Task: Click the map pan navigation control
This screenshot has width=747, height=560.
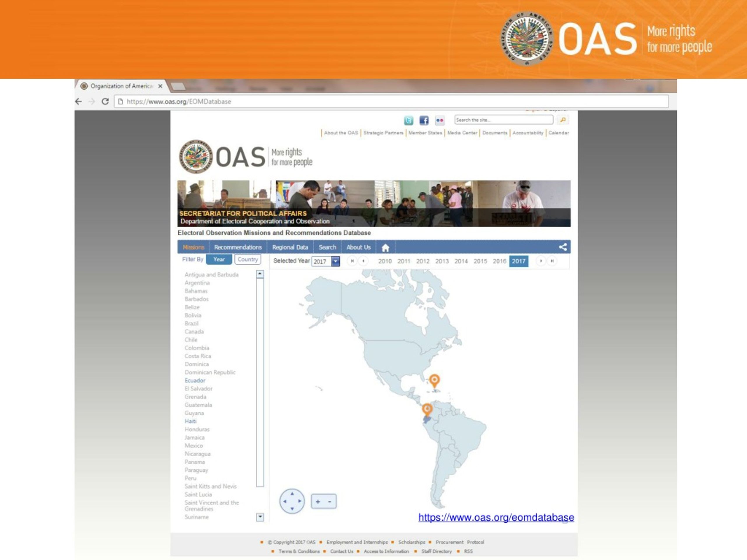Action: click(292, 501)
